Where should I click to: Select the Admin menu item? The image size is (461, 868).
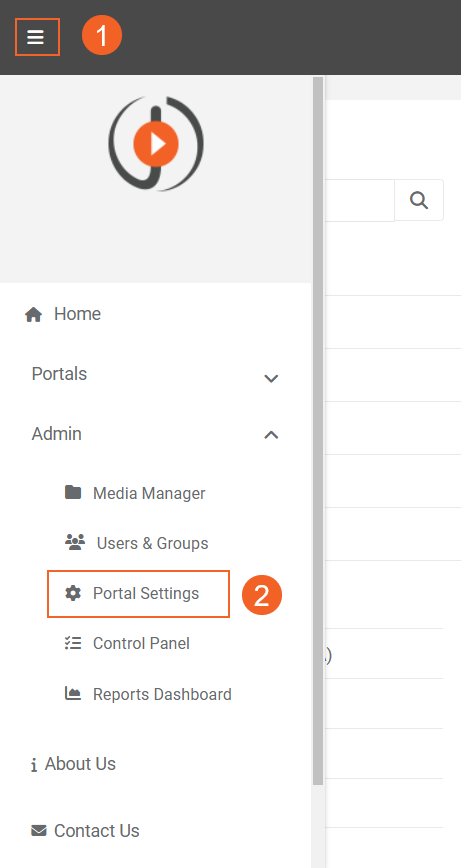click(x=56, y=433)
